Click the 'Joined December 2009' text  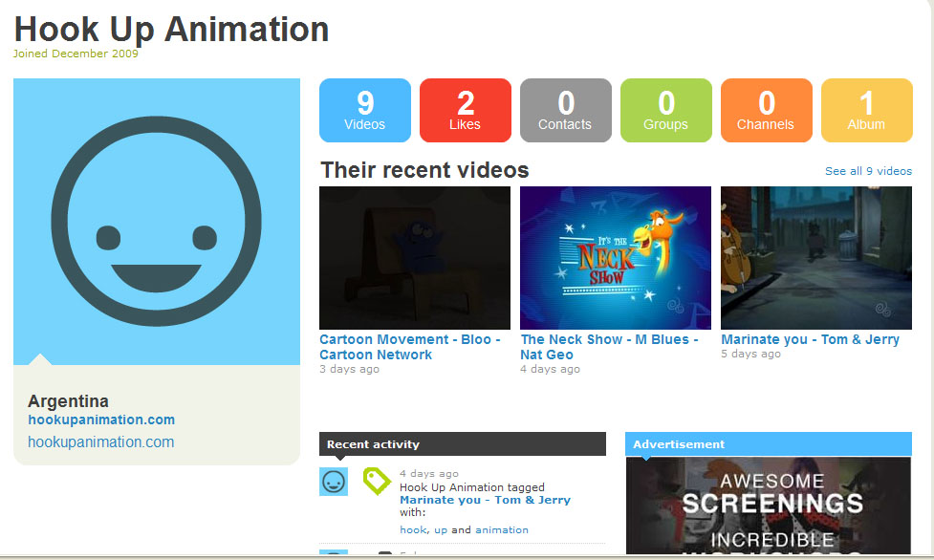pos(76,54)
